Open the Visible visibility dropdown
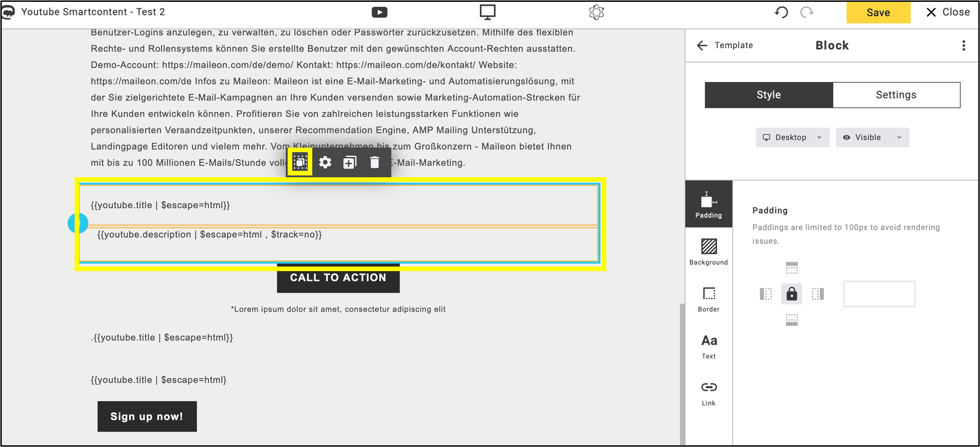980x447 pixels. pyautogui.click(x=873, y=137)
